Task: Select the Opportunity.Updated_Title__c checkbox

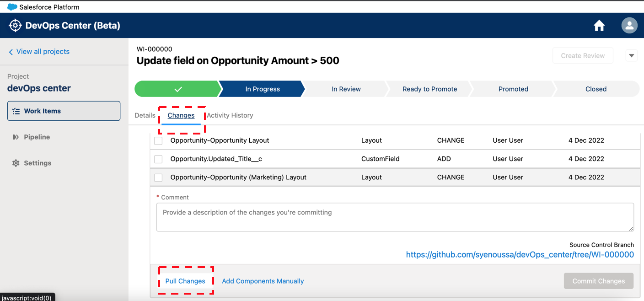Action: click(158, 159)
